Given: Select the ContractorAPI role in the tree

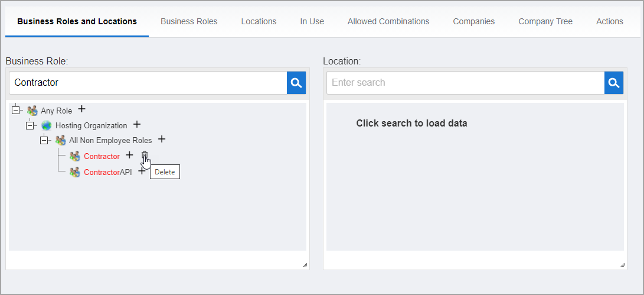Looking at the screenshot, I should (x=107, y=172).
